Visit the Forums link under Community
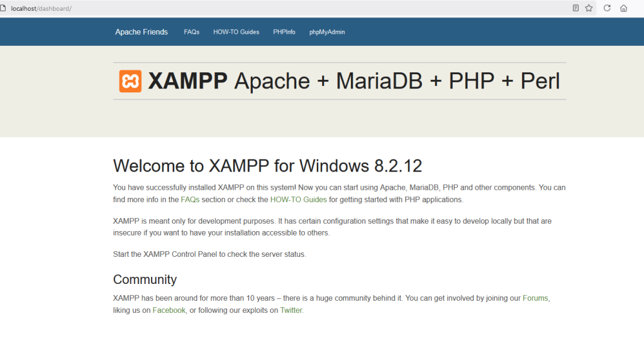 pos(535,298)
